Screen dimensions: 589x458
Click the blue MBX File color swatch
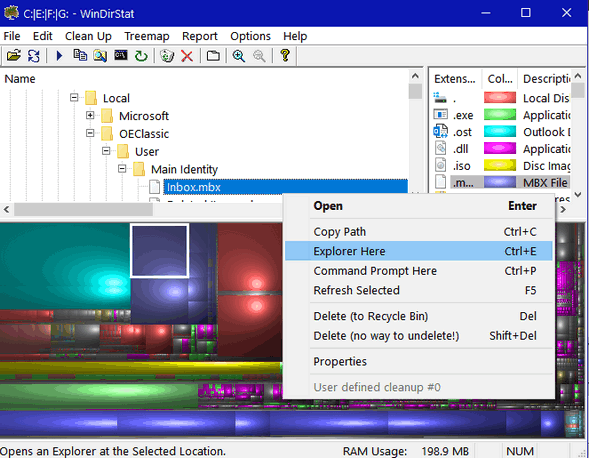click(500, 182)
